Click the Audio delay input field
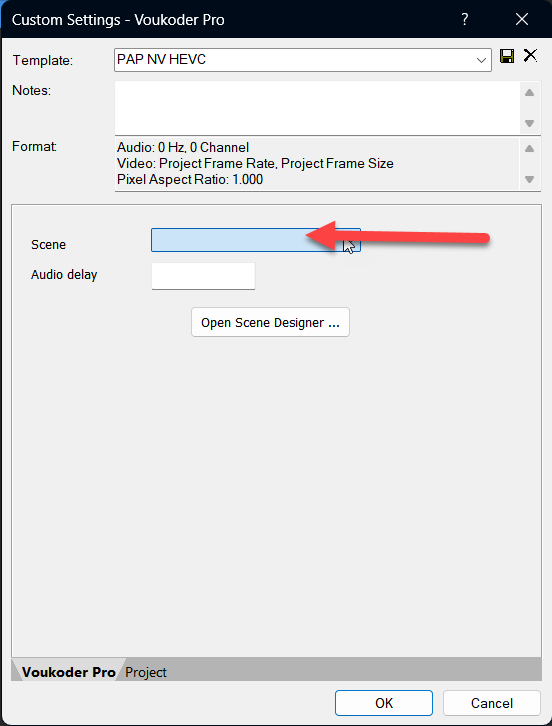The width and height of the screenshot is (552, 726). coord(203,276)
